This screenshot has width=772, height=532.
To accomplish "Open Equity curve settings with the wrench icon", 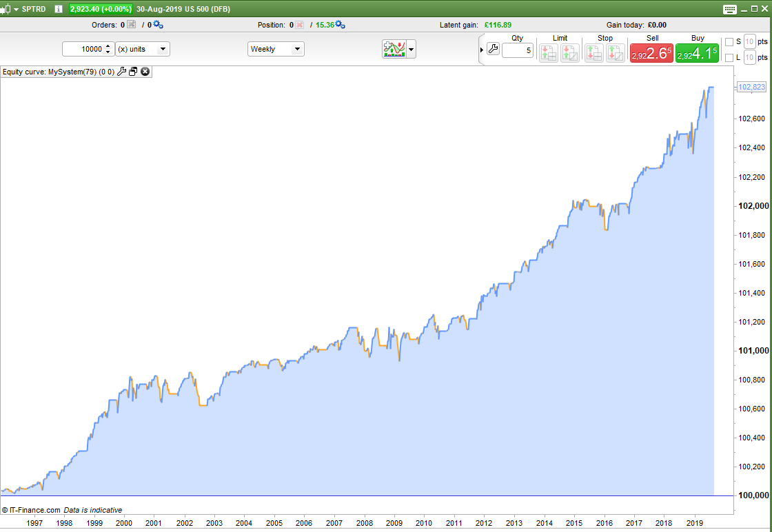I will point(121,72).
